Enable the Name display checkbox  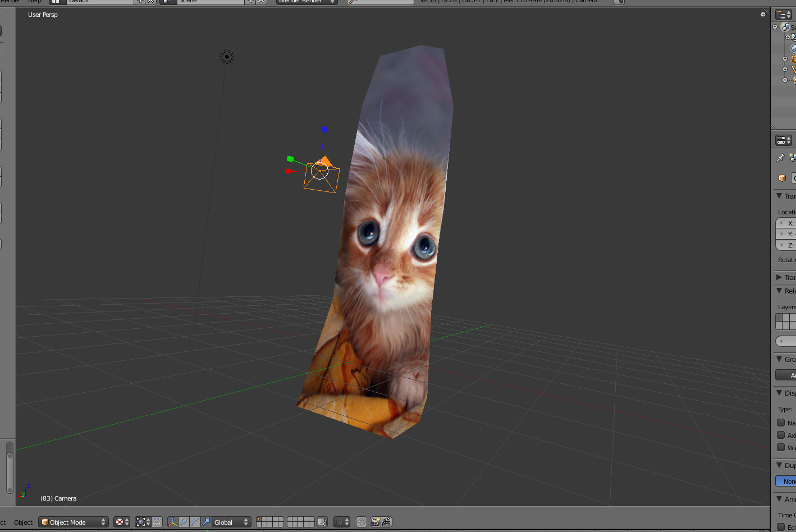[781, 423]
